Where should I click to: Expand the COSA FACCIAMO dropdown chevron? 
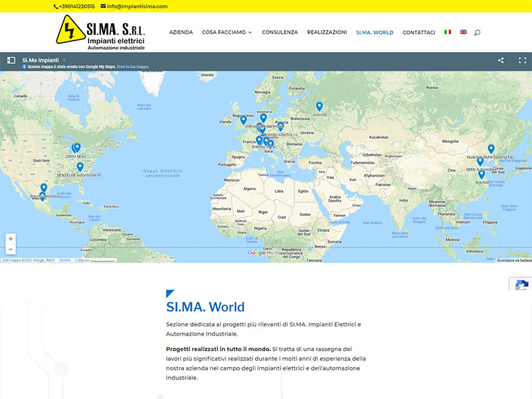click(250, 33)
